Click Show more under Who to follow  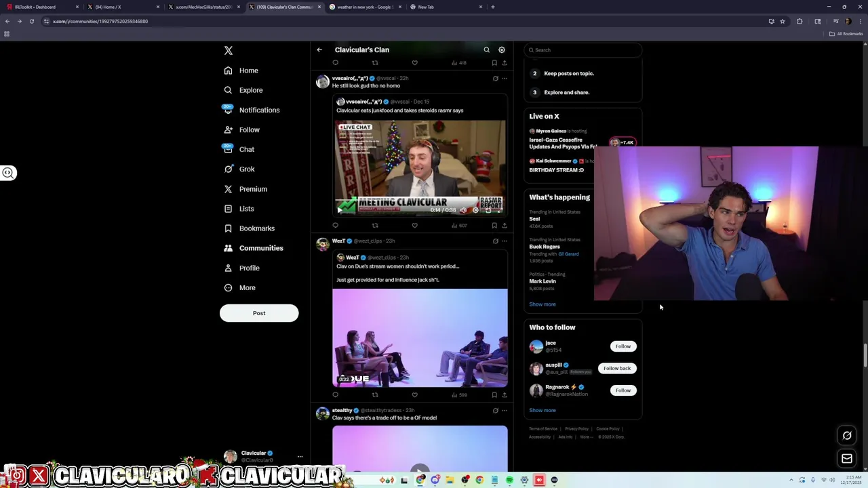click(542, 410)
